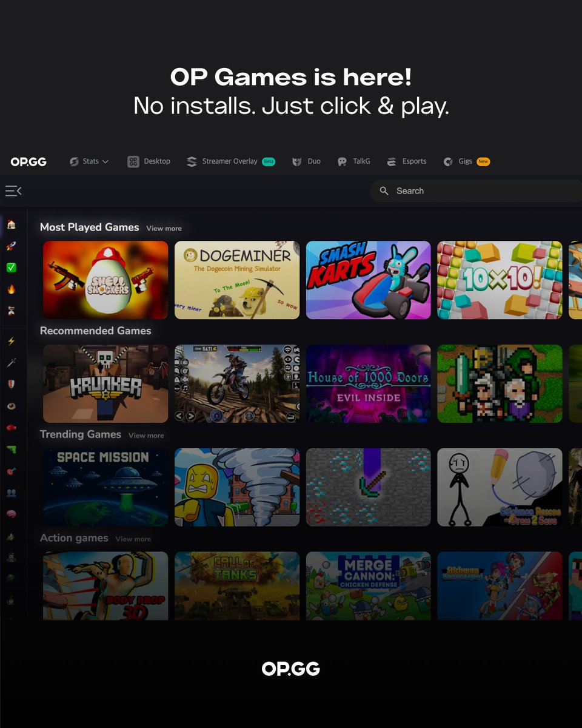Click the Trending Games heading

click(81, 434)
